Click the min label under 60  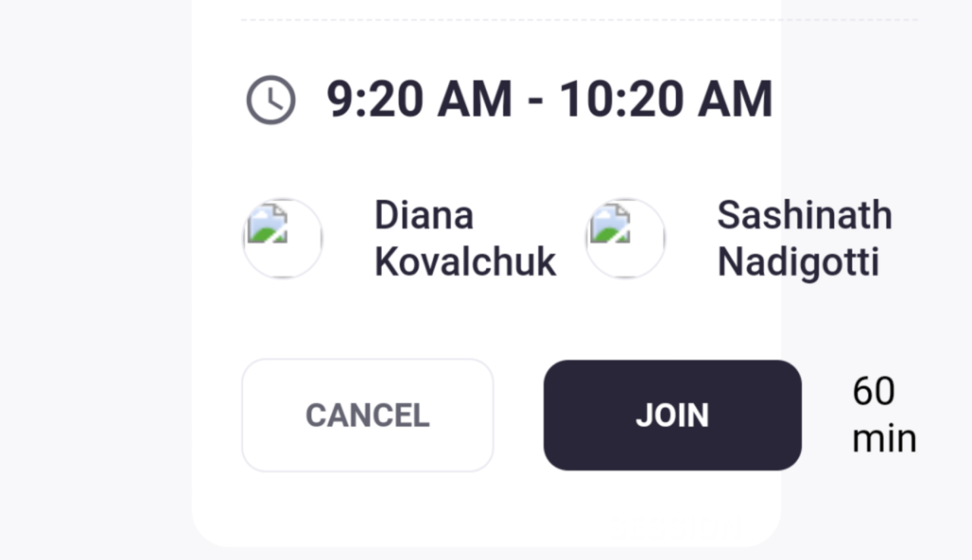(884, 439)
